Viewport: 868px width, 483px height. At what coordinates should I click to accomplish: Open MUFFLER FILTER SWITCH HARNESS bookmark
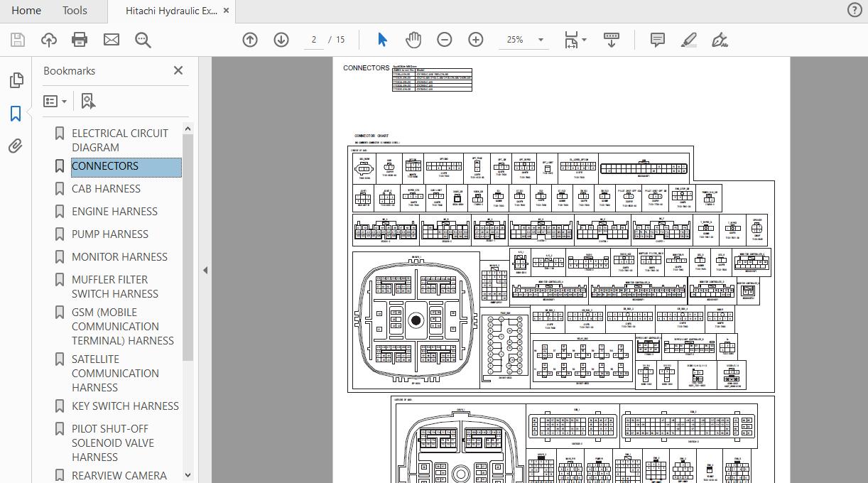click(115, 286)
